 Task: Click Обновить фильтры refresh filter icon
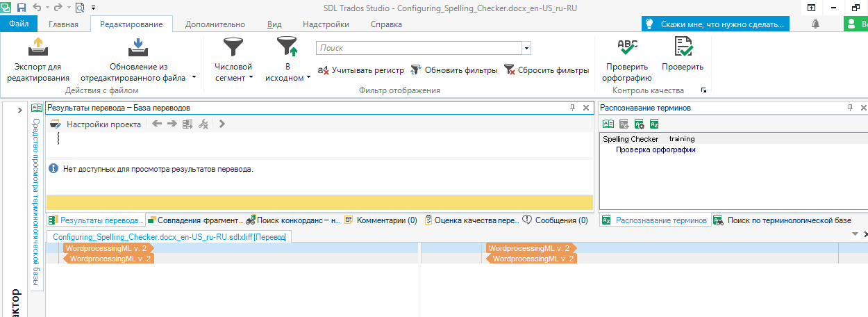[416, 70]
